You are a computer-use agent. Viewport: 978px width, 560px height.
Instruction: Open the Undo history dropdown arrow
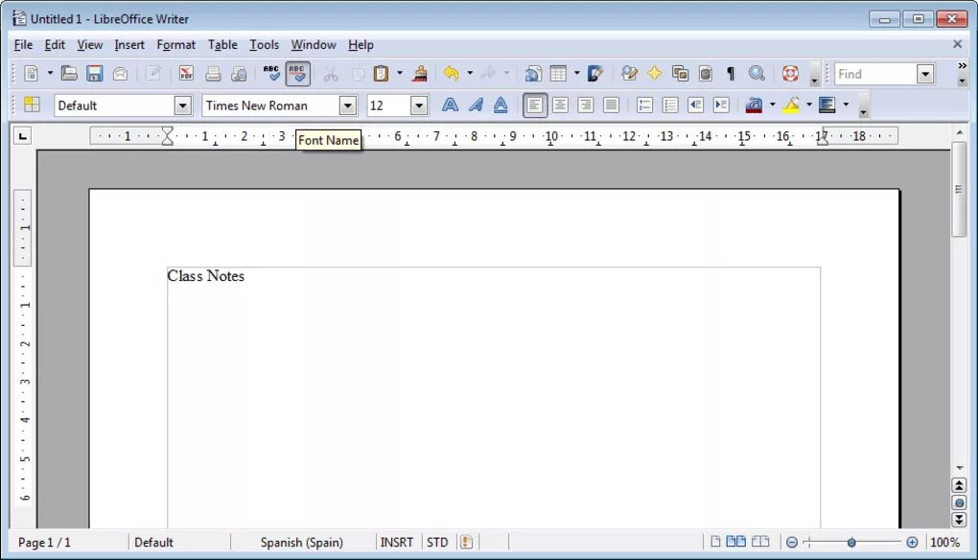tap(470, 74)
